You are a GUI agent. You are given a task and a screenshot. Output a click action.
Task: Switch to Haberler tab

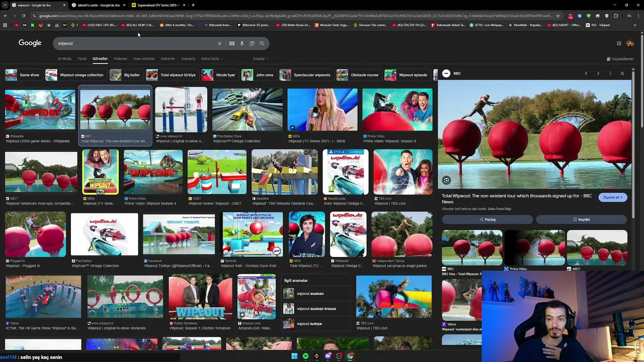pyautogui.click(x=168, y=59)
